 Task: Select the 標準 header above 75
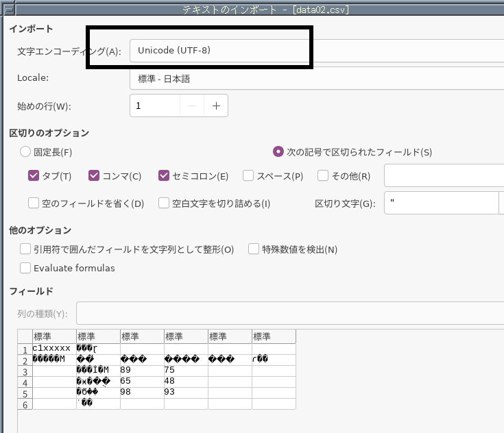tap(186, 336)
